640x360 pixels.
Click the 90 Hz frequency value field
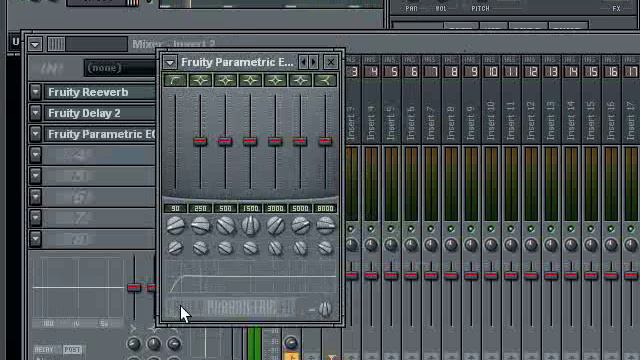click(175, 209)
